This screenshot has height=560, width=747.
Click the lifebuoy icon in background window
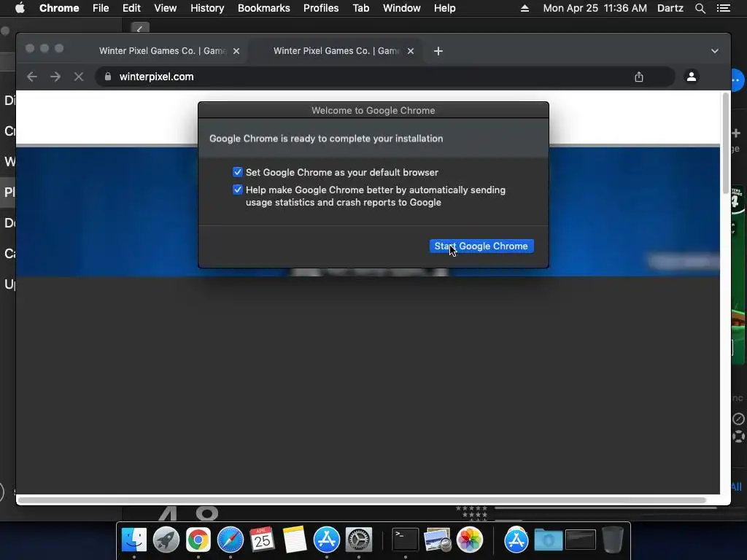pyautogui.click(x=738, y=436)
